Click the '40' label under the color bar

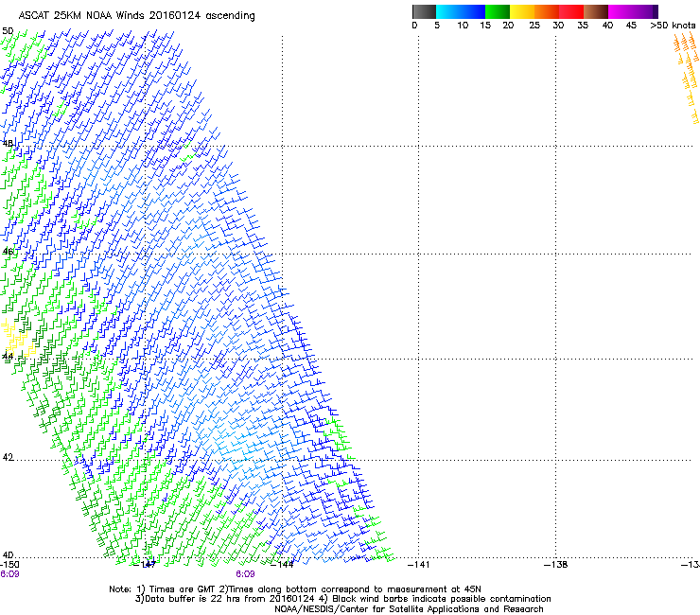(607, 26)
